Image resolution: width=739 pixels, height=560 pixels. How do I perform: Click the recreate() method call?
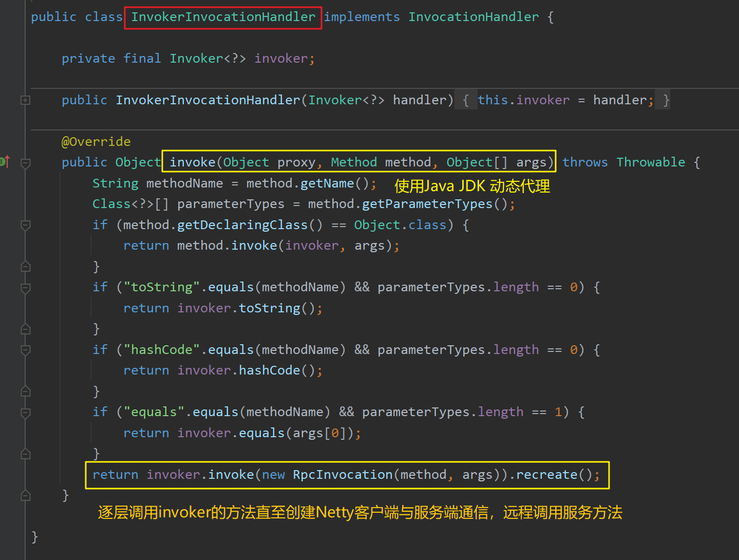554,475
